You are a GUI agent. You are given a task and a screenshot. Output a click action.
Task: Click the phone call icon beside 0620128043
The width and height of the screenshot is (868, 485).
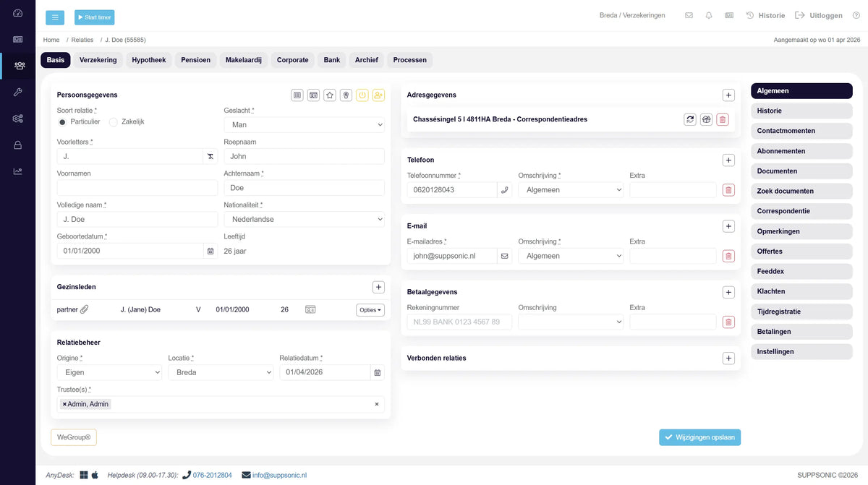pos(505,190)
